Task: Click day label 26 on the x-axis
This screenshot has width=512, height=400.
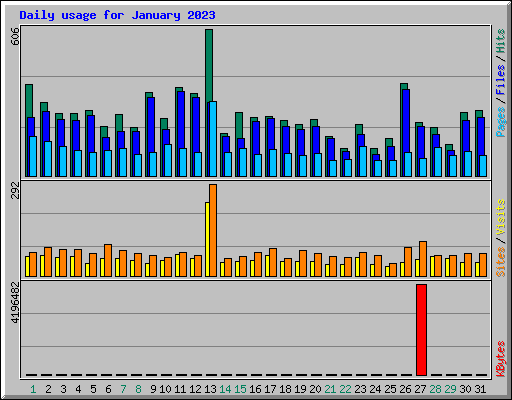Action: (x=405, y=389)
